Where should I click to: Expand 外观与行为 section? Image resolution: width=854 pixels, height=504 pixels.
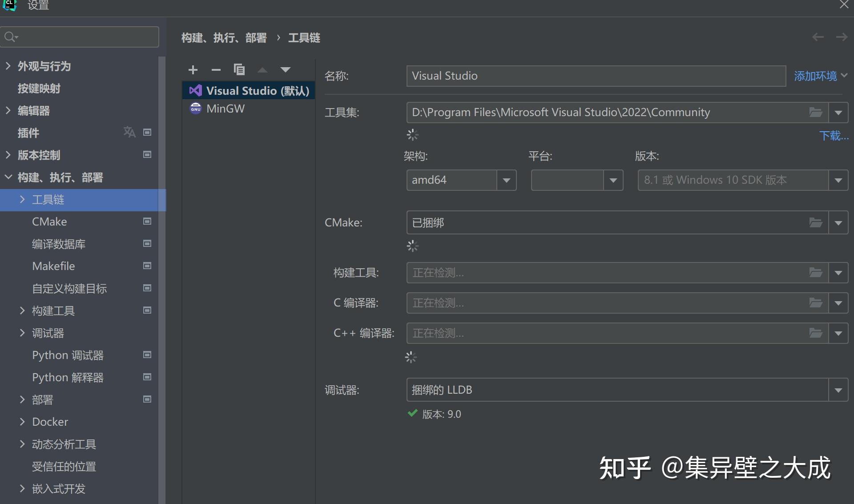coord(8,66)
